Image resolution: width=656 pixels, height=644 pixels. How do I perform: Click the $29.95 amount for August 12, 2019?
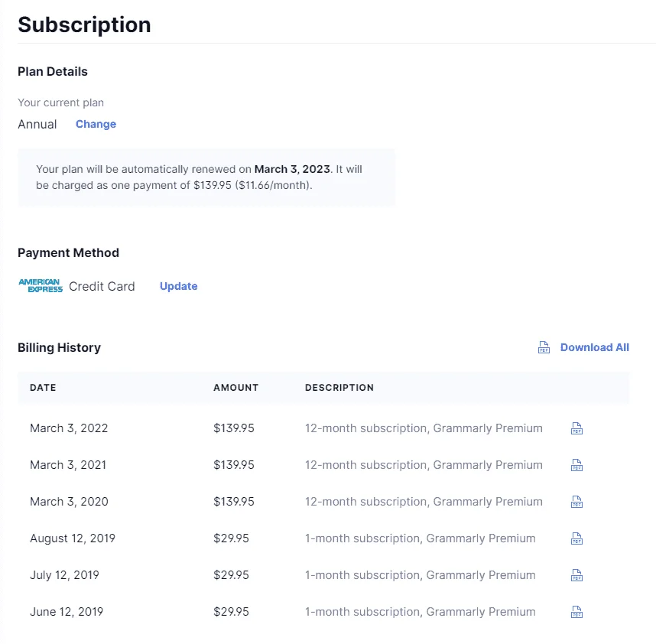231,538
